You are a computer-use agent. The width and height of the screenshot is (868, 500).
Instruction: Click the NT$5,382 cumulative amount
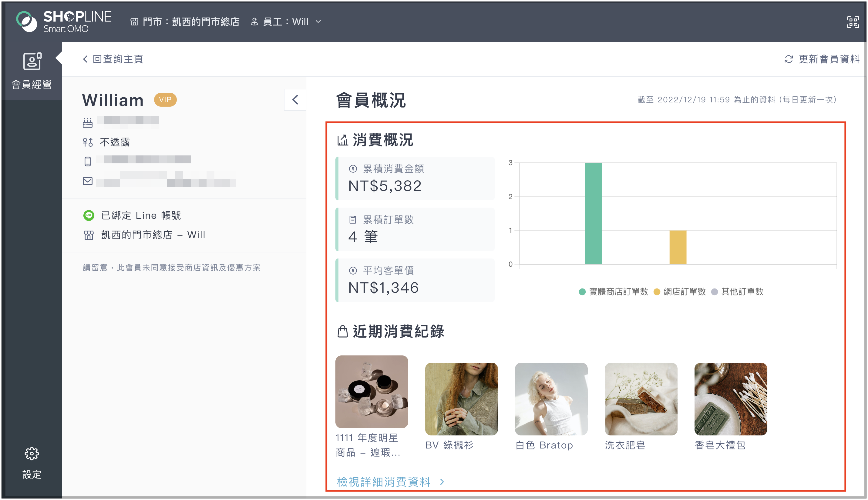[385, 186]
